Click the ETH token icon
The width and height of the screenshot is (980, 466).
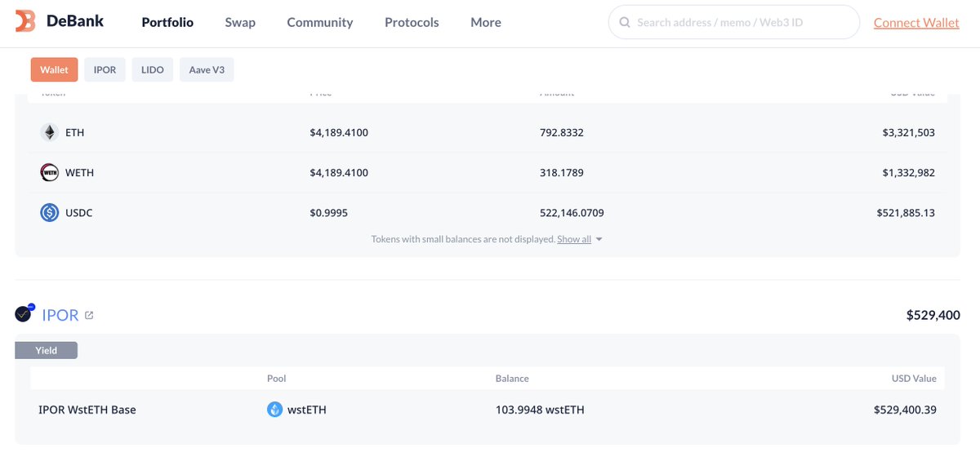click(50, 132)
